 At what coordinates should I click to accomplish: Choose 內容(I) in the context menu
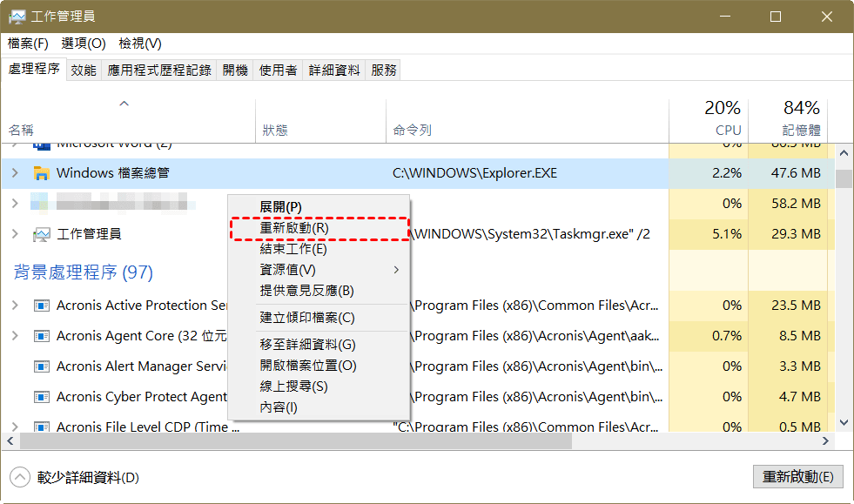(x=319, y=407)
